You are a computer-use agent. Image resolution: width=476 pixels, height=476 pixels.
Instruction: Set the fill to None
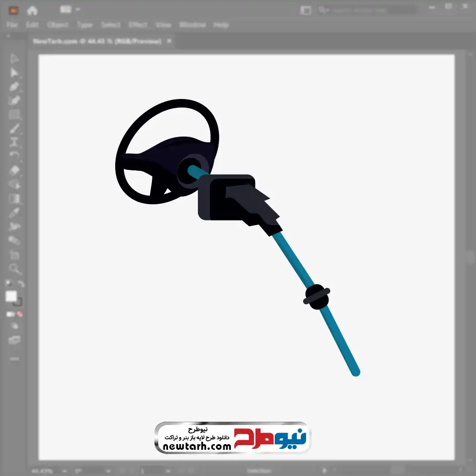(x=20, y=314)
